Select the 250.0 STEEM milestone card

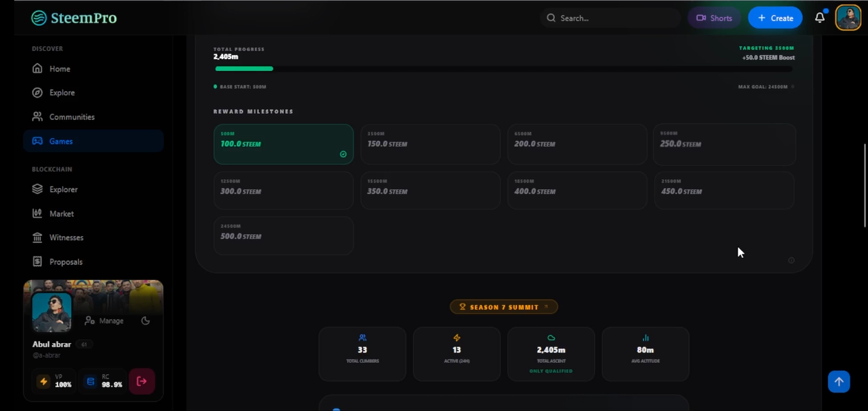coord(724,144)
